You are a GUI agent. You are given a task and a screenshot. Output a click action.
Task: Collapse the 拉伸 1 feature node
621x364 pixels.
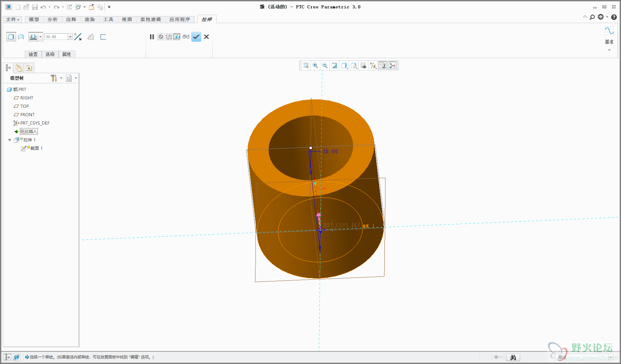coord(9,140)
